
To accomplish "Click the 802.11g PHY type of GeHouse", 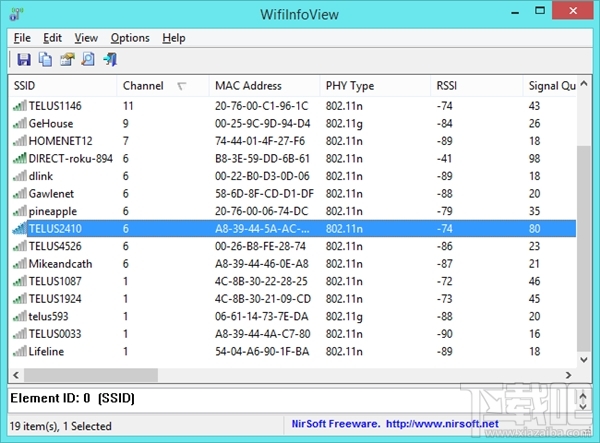I will pos(344,123).
